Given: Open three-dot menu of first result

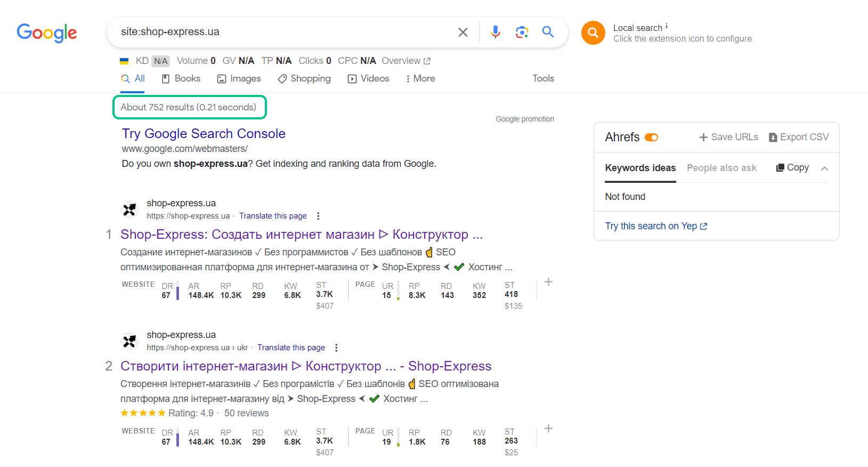Looking at the screenshot, I should 318,216.
